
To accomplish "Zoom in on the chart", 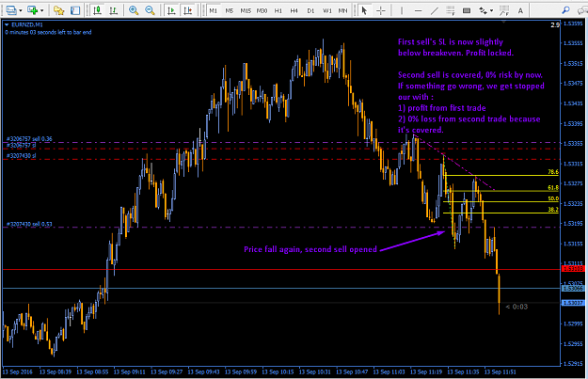I will pyautogui.click(x=134, y=10).
